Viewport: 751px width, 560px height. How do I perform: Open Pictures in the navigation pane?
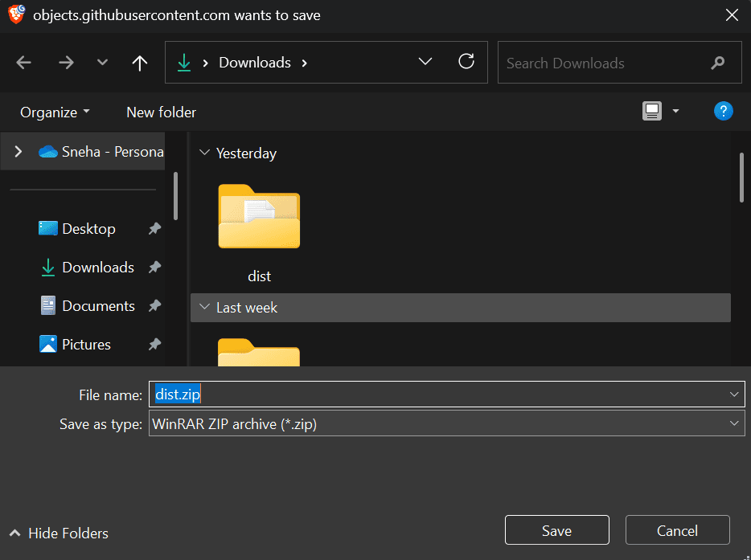(75, 345)
